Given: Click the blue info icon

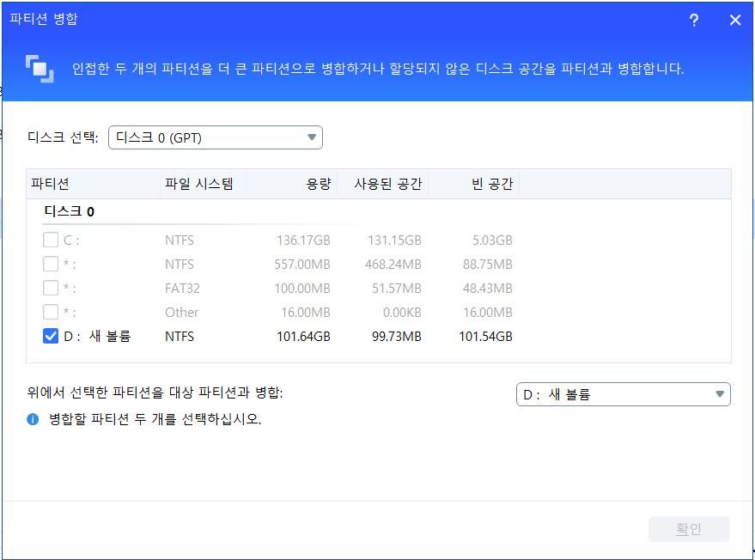Looking at the screenshot, I should pos(33,420).
